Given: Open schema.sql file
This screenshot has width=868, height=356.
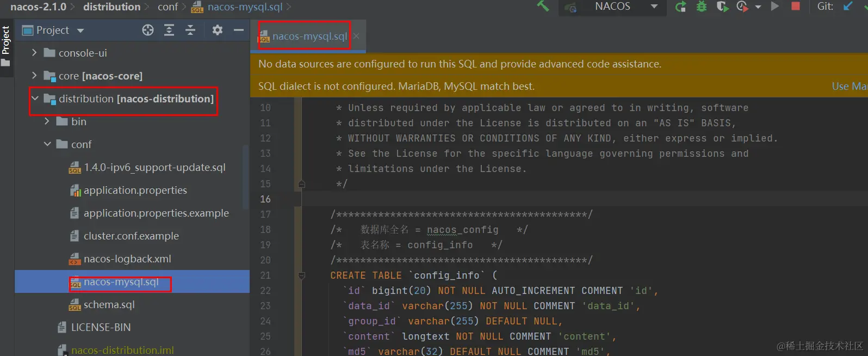Looking at the screenshot, I should click(109, 304).
